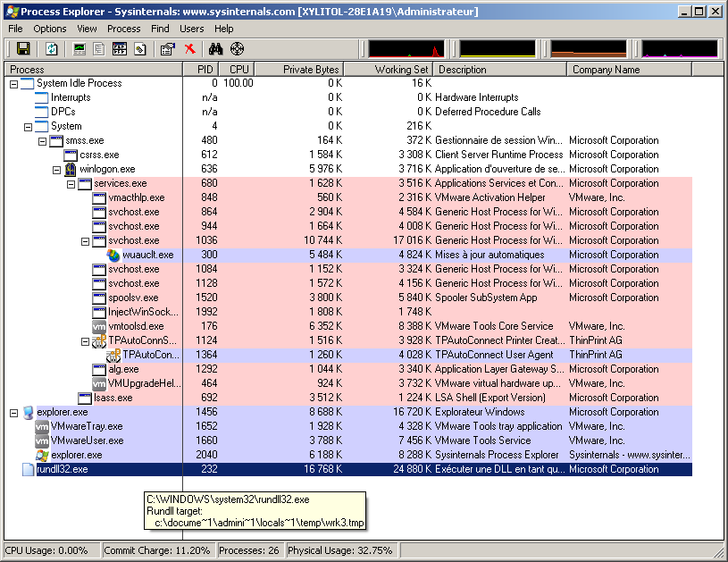Image resolution: width=728 pixels, height=562 pixels.
Task: Collapse the winlogon.exe subtree
Action: pyautogui.click(x=56, y=170)
